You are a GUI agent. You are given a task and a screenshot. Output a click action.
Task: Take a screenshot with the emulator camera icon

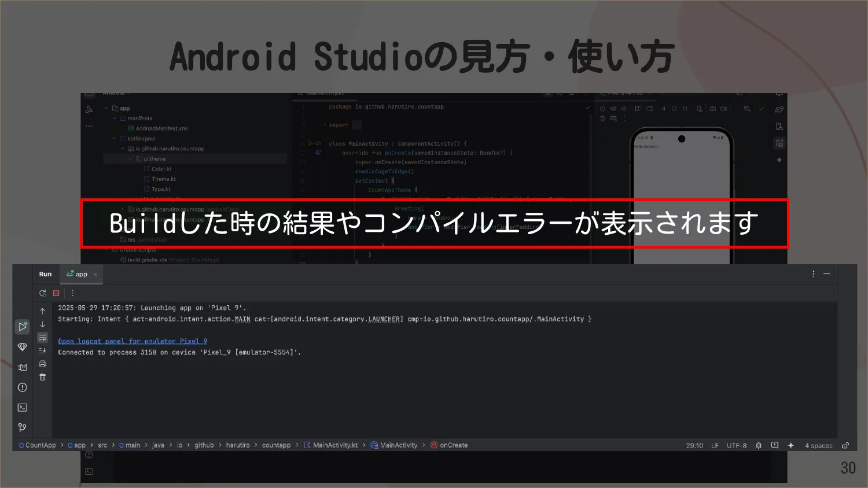pos(713,108)
